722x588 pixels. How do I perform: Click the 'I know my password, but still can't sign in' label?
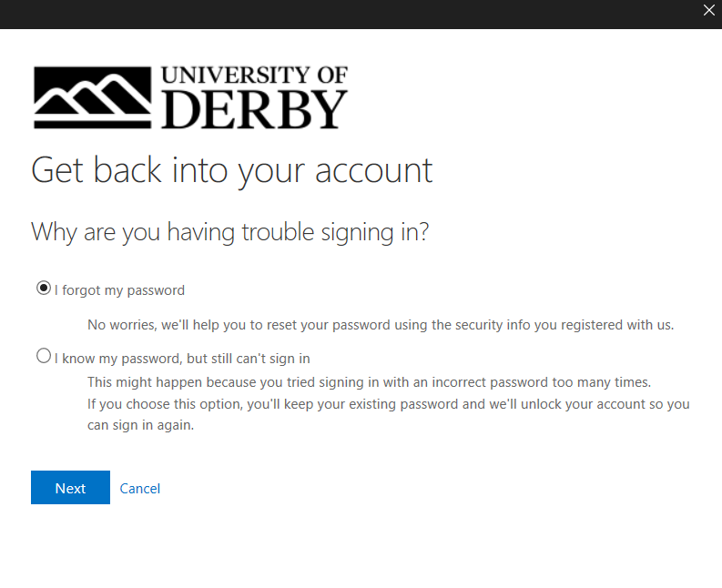[182, 359]
